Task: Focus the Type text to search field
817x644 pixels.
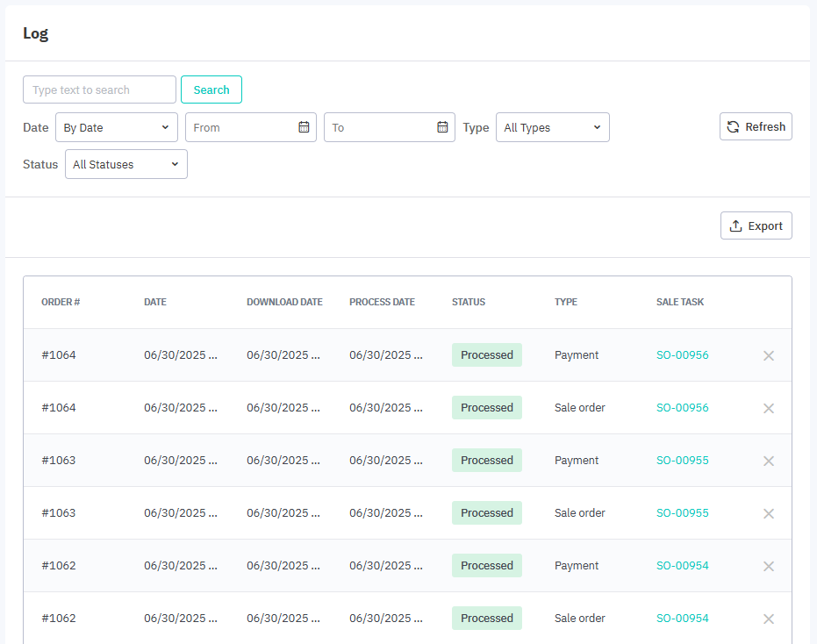Action: [x=99, y=89]
